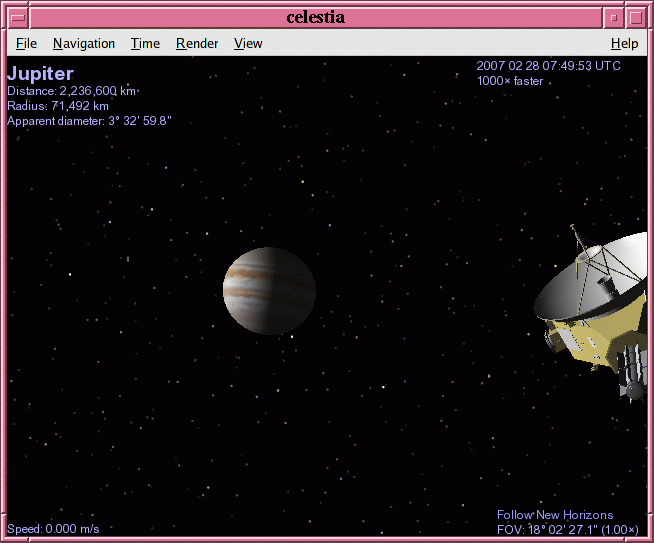Minimize the celestia window
Image resolution: width=654 pixels, height=543 pixels.
point(612,17)
